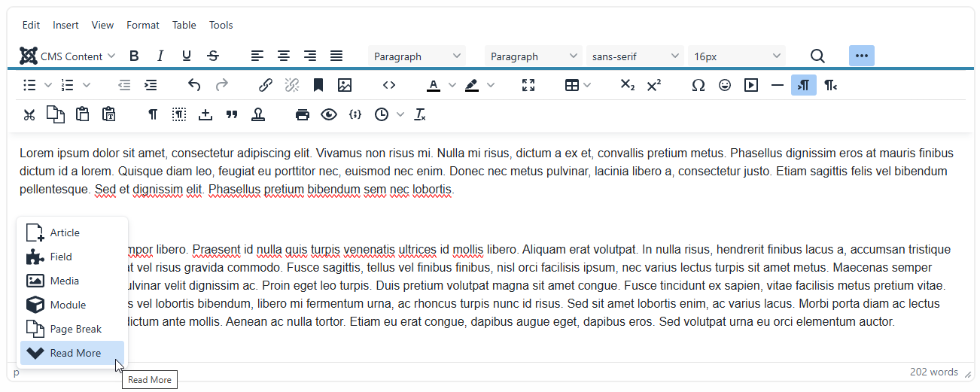Click the cut scissors icon
The image size is (980, 392).
pyautogui.click(x=29, y=114)
